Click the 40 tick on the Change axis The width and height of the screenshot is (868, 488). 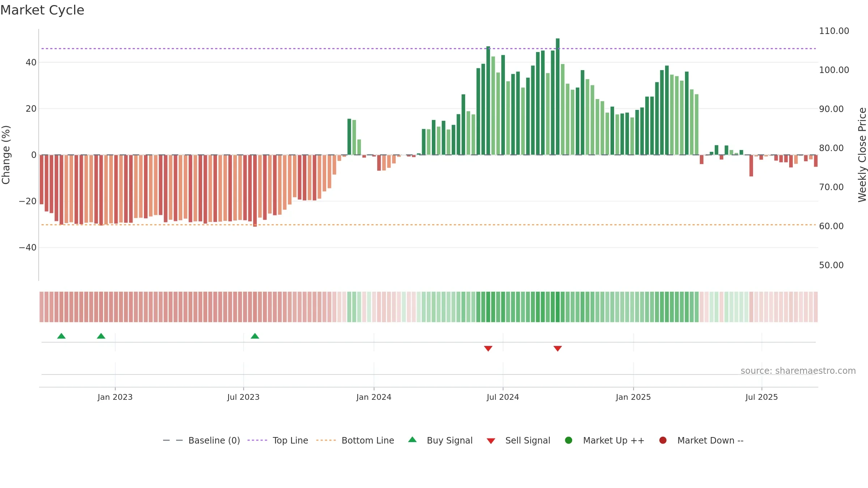point(31,62)
